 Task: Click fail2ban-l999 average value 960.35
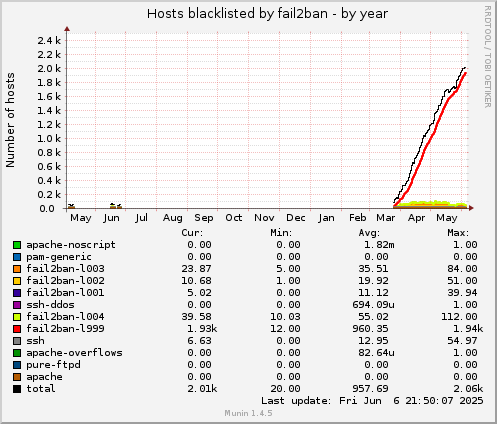pyautogui.click(x=370, y=329)
